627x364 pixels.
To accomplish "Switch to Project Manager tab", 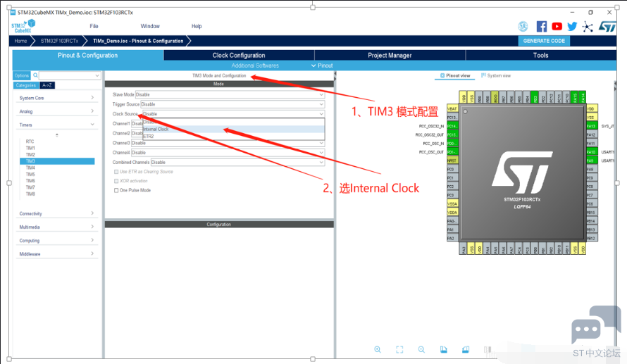I will tap(390, 55).
